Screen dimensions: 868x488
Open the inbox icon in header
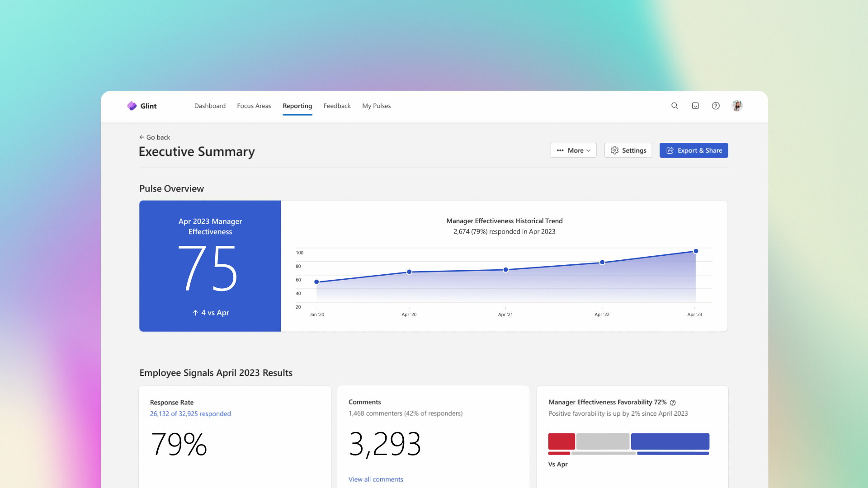tap(695, 106)
